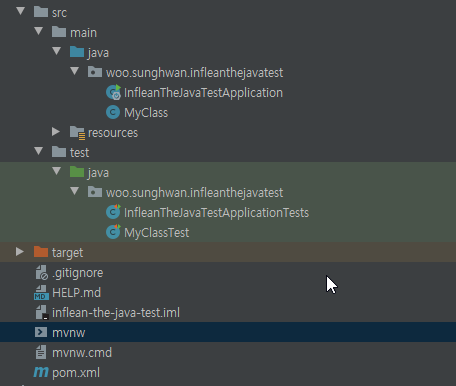Select the inflean-the-java-test.iml file name
This screenshot has height=386, width=456.
pos(116,313)
